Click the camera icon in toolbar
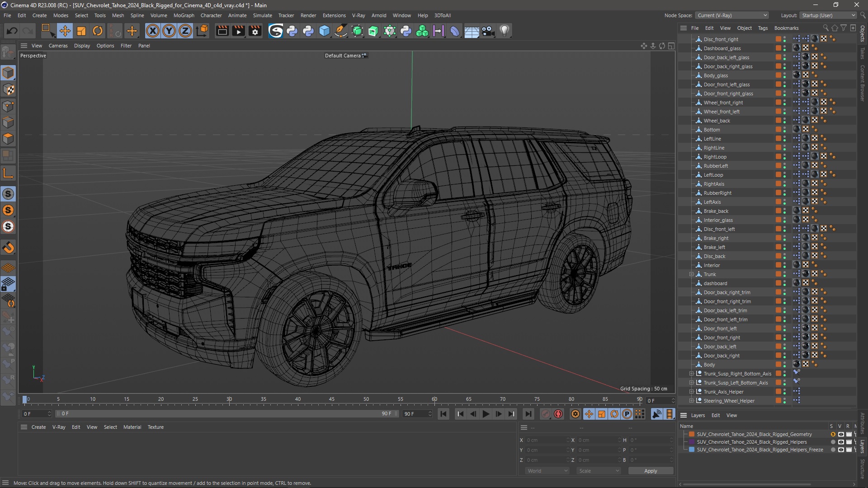Screen dimensions: 868x488 pyautogui.click(x=488, y=31)
